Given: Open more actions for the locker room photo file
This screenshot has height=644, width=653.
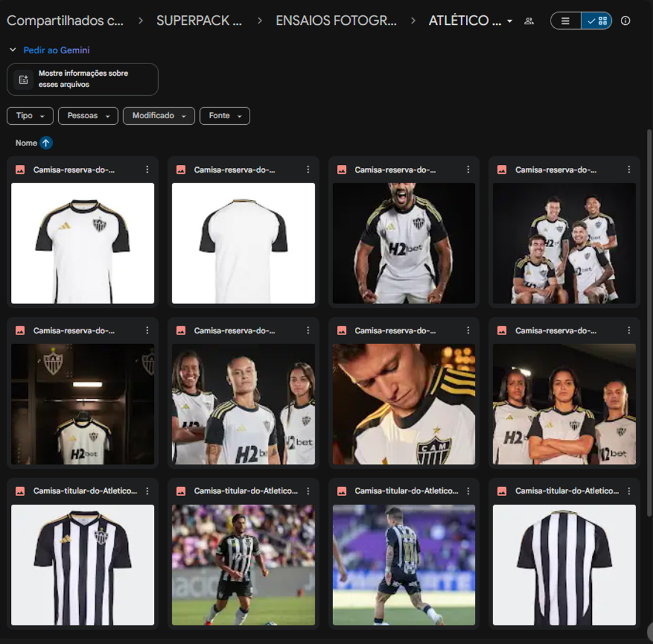Looking at the screenshot, I should (x=147, y=331).
